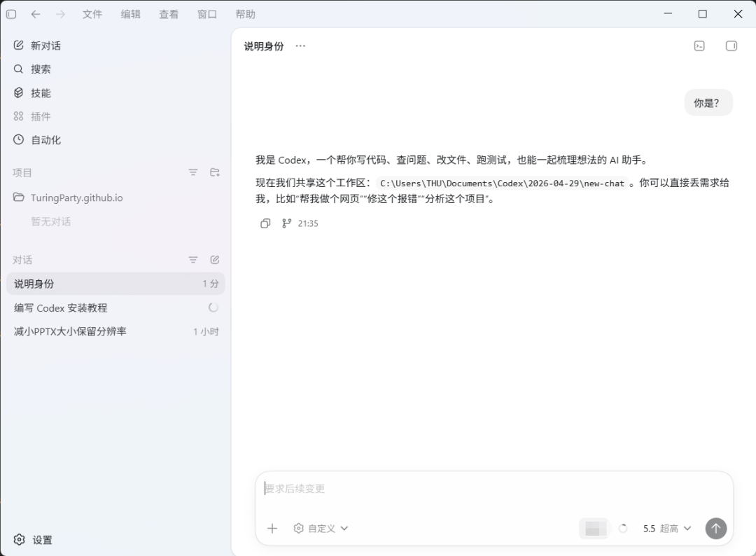This screenshot has width=756, height=556.
Task: Open the terminal panel icon
Action: [x=699, y=46]
